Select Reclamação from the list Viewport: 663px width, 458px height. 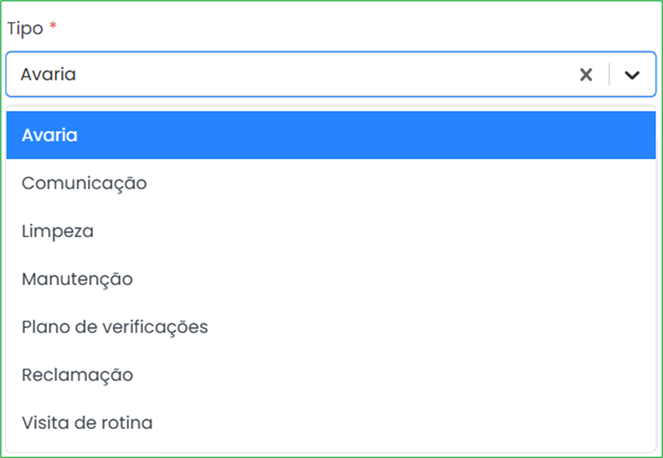coord(78,375)
